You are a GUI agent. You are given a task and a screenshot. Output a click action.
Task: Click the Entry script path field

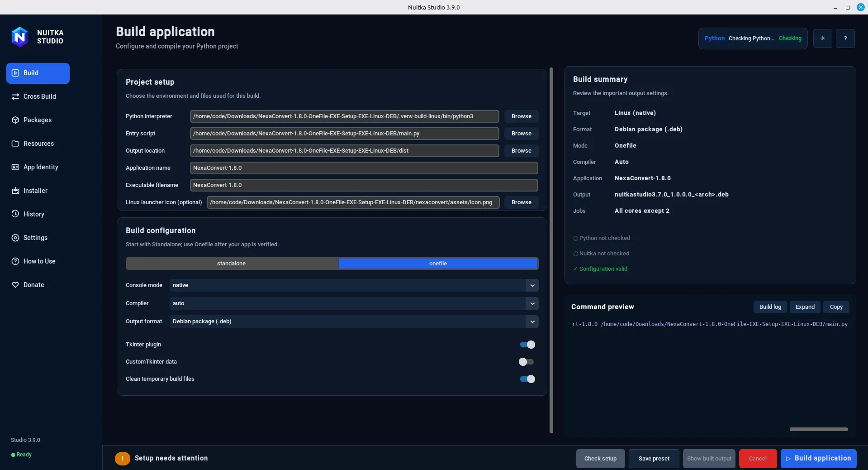coord(345,134)
